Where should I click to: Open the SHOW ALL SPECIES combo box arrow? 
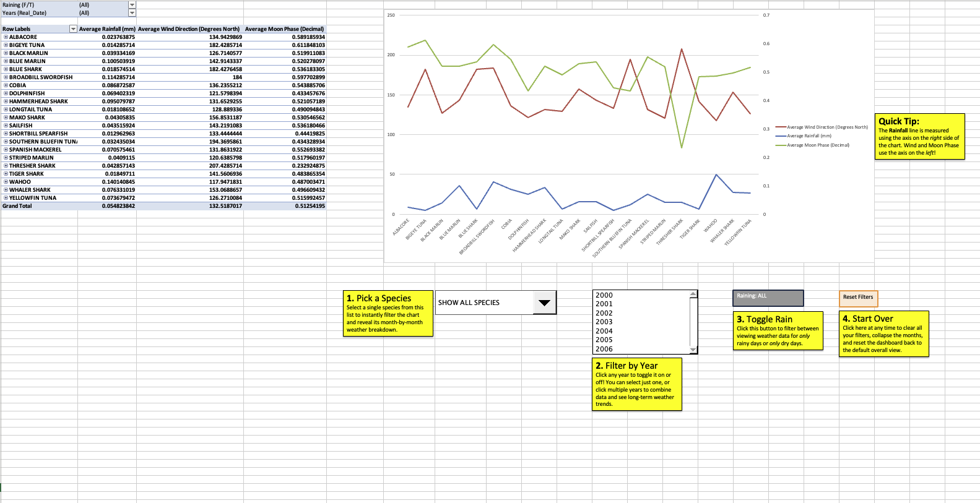(544, 303)
